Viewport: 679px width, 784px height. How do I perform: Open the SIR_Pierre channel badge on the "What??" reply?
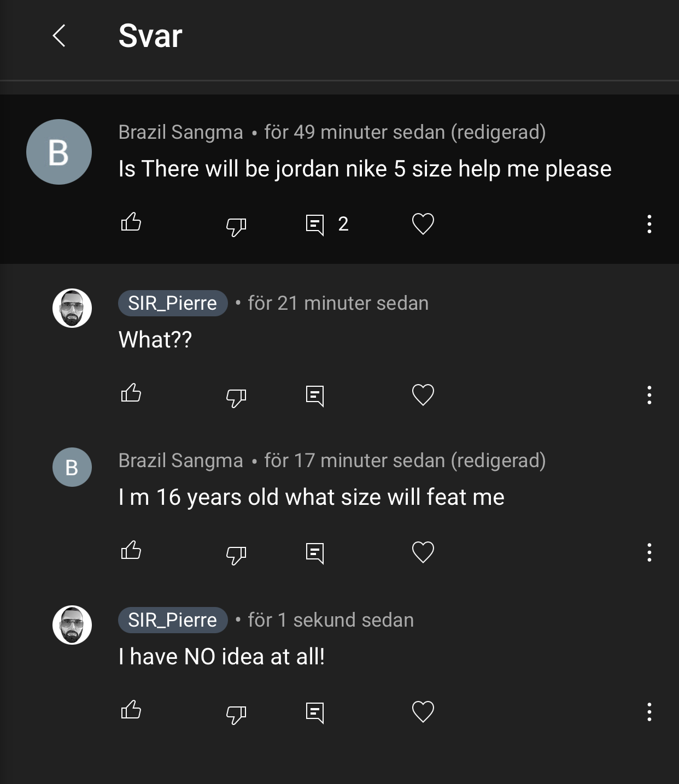click(x=173, y=303)
